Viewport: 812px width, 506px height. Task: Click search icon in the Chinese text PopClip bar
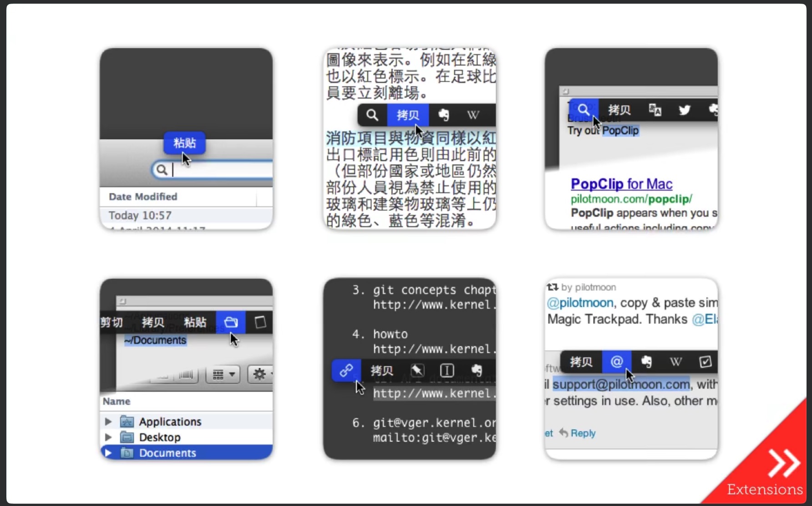pos(372,115)
